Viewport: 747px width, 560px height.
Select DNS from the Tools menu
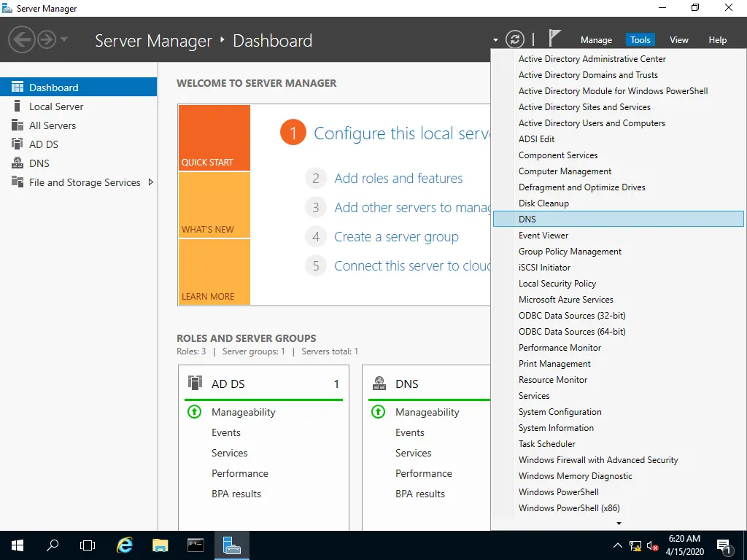527,219
